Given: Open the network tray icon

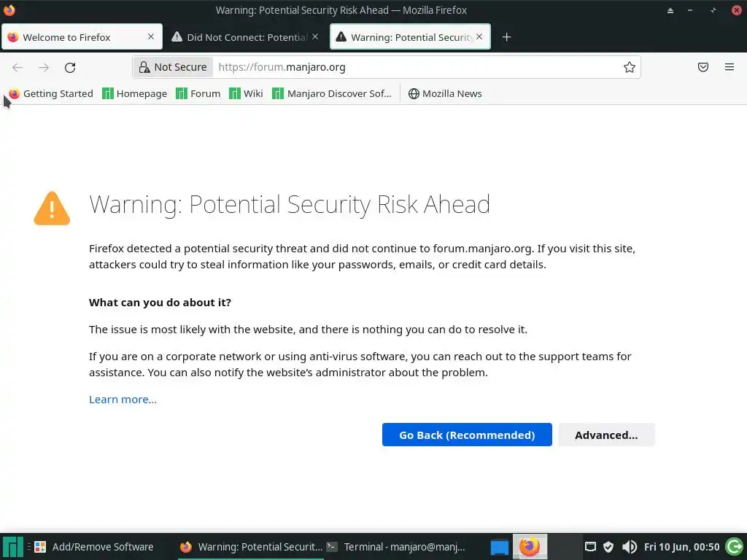Looking at the screenshot, I should click(x=590, y=547).
